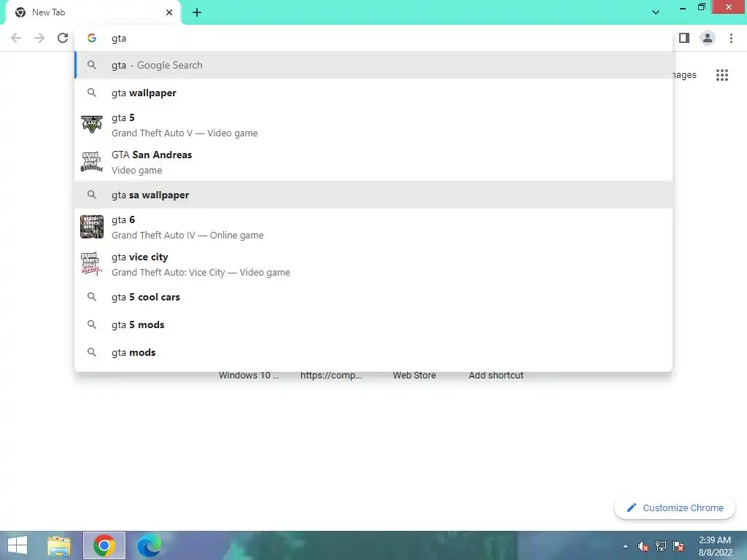Pick the gta 5 mods suggestion
The image size is (747, 560).
(x=373, y=324)
